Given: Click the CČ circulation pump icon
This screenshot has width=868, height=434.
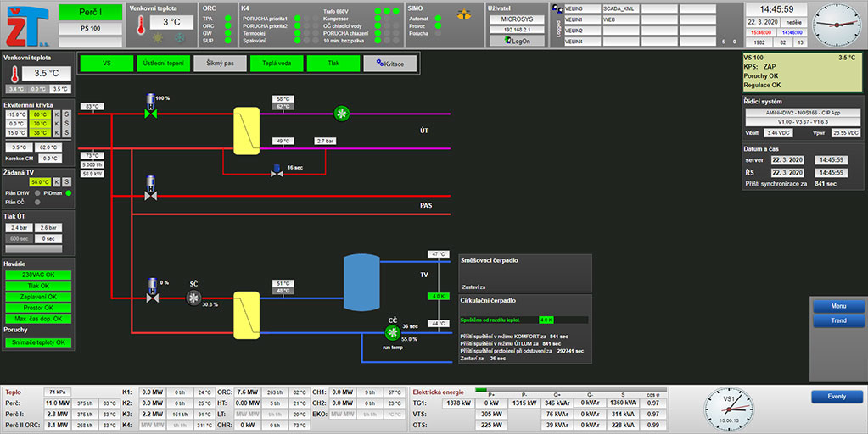Looking at the screenshot, I should tap(392, 332).
